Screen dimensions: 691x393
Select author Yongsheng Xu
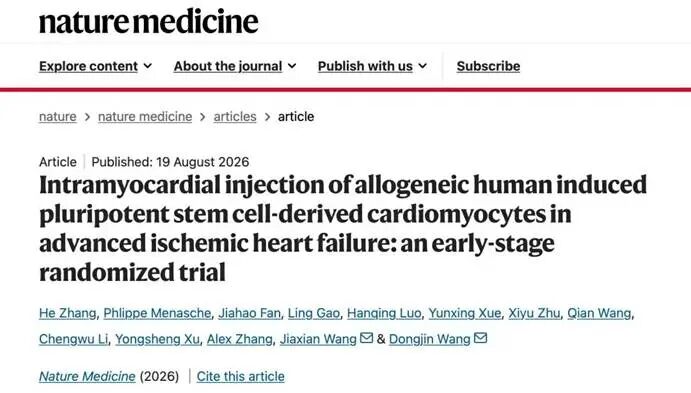pyautogui.click(x=157, y=339)
